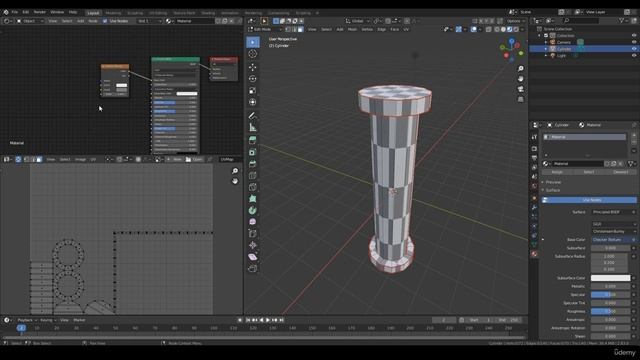Enable vertex select mode in viewport header
Image resolution: width=640 pixels, height=360 pixels.
click(288, 29)
